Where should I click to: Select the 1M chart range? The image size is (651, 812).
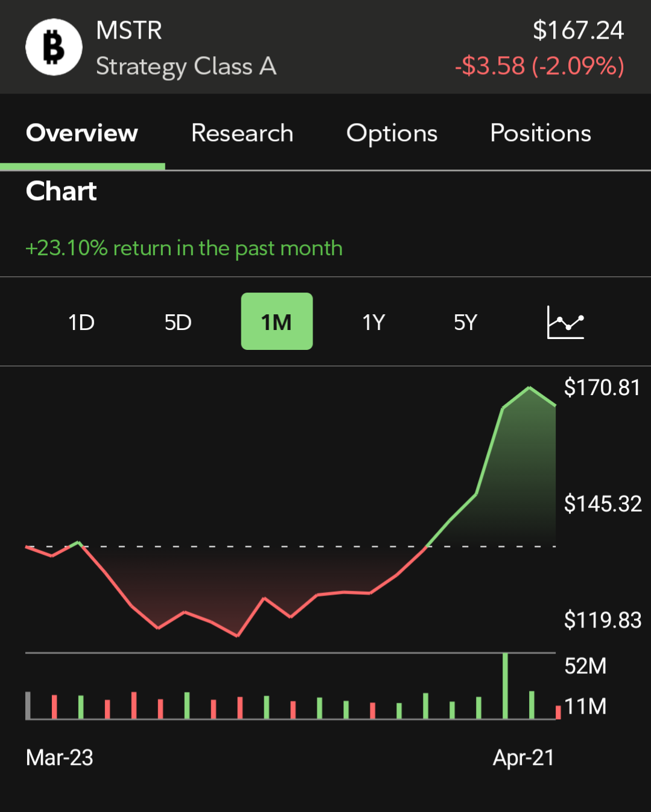click(277, 322)
